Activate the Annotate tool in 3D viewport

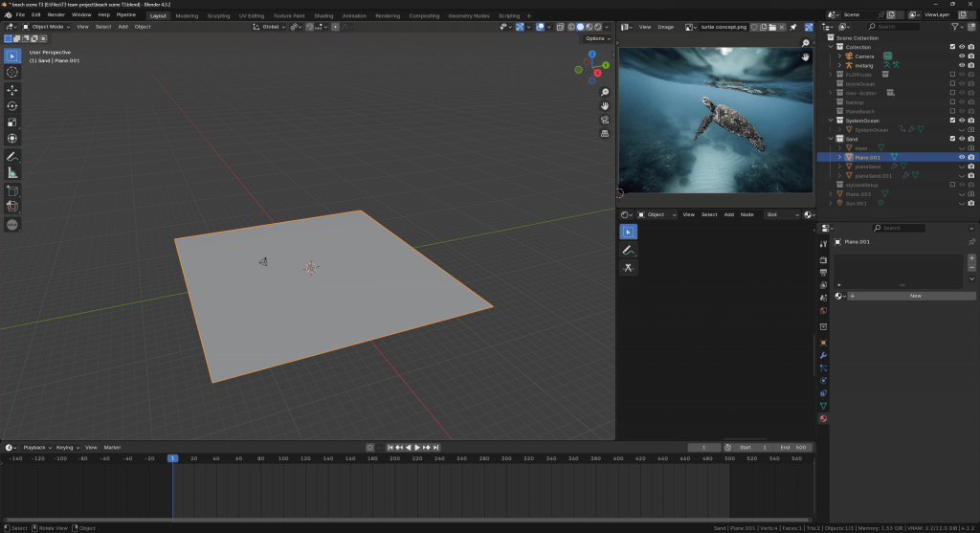click(x=12, y=156)
